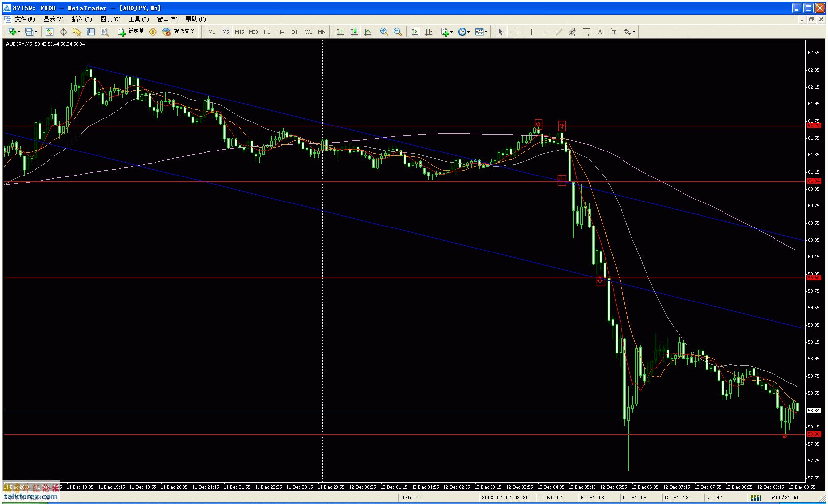Open arrows objects dropdown
Viewport: 828px width, 504px height.
(629, 32)
